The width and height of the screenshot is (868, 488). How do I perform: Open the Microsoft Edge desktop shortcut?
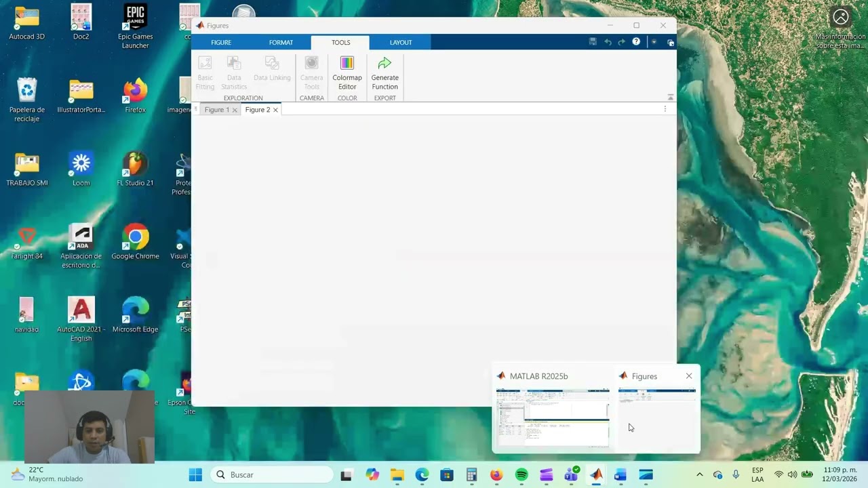[136, 315]
